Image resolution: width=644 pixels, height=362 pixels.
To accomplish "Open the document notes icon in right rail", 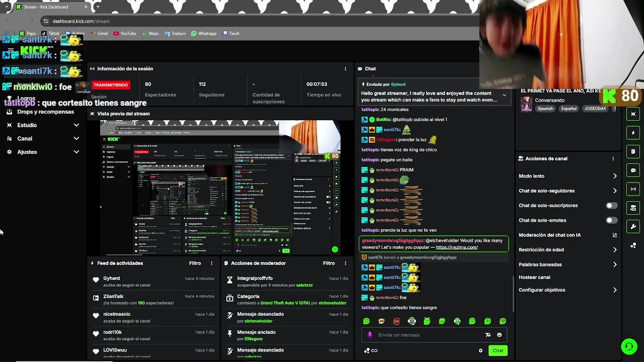I will (x=633, y=151).
